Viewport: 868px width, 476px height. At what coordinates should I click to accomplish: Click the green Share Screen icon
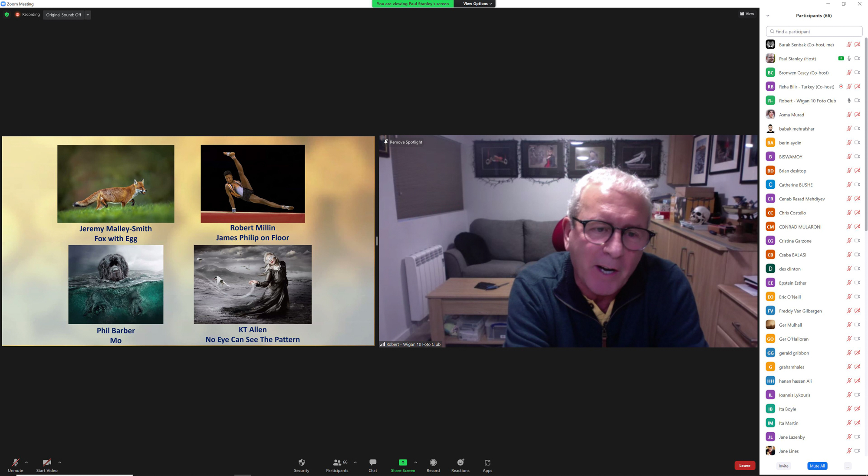pyautogui.click(x=403, y=462)
